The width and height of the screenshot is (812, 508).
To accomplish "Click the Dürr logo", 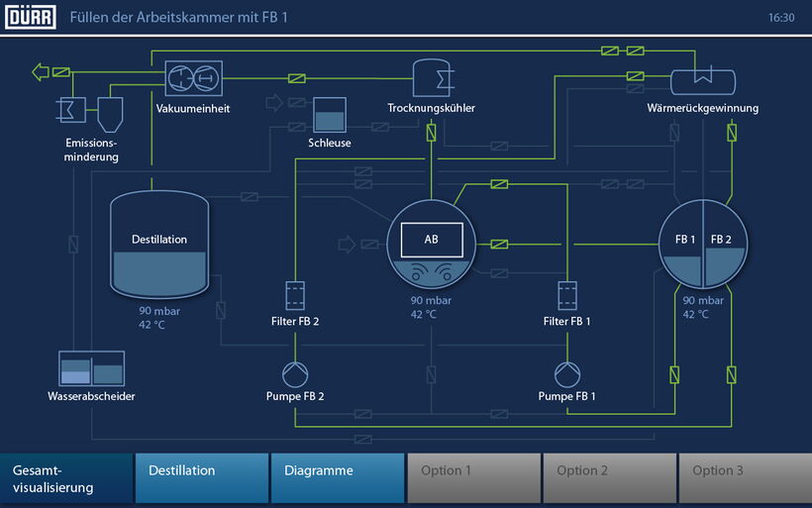I will coord(30,17).
